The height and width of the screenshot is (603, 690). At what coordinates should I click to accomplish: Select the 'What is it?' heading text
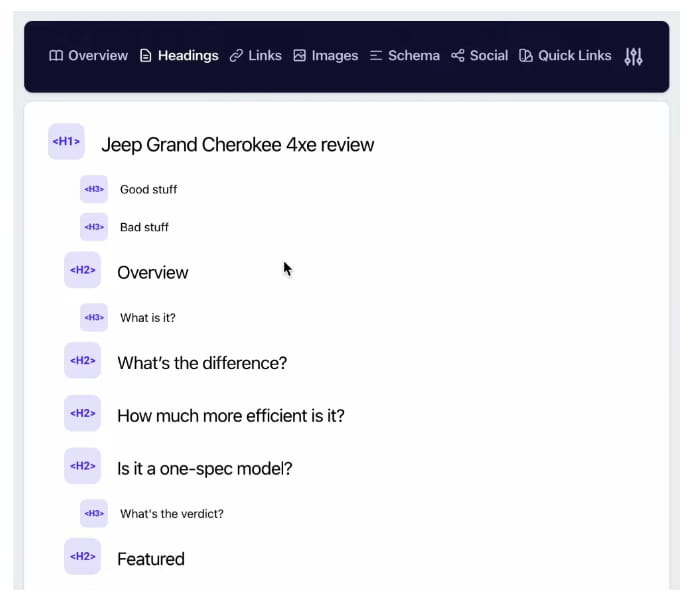148,318
